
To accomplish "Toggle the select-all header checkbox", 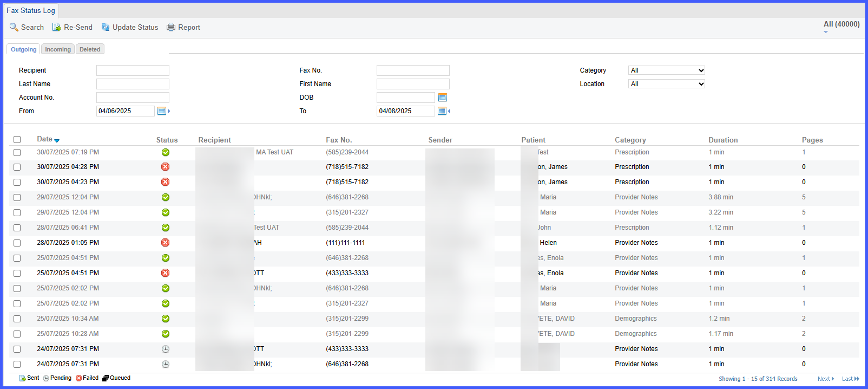I will (17, 140).
